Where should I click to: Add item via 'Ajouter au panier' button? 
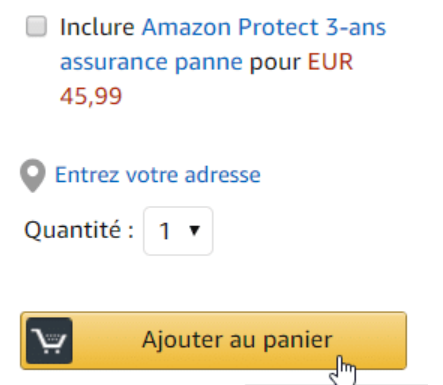(213, 340)
